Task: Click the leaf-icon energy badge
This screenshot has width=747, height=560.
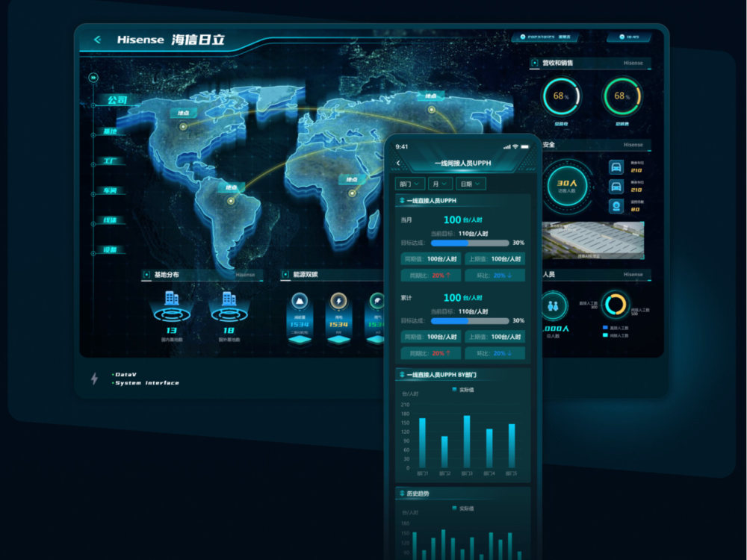Action: click(x=376, y=301)
